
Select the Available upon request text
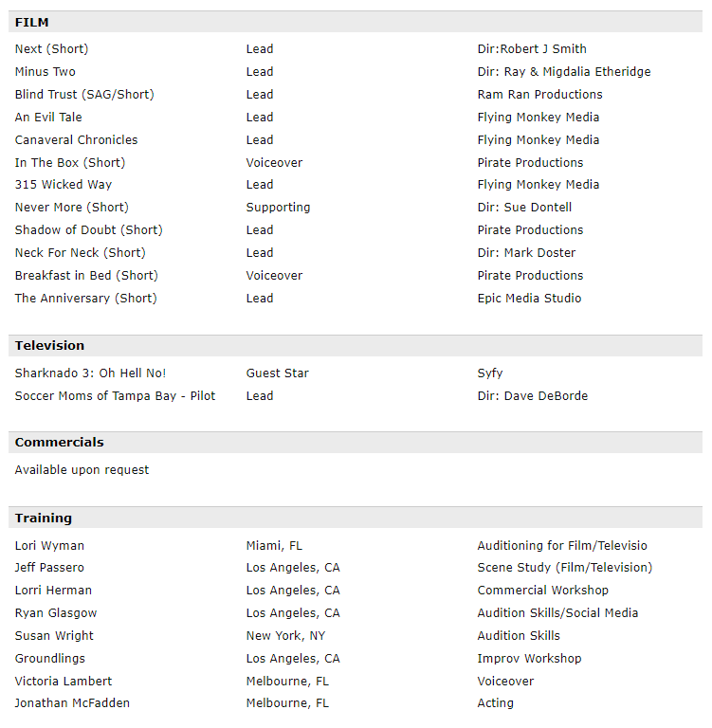click(x=82, y=470)
